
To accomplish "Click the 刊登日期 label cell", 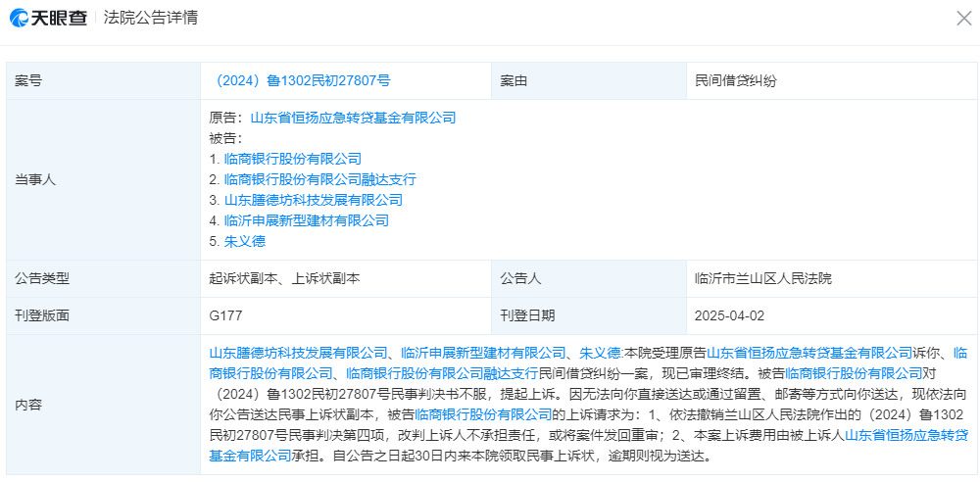I will (x=589, y=315).
